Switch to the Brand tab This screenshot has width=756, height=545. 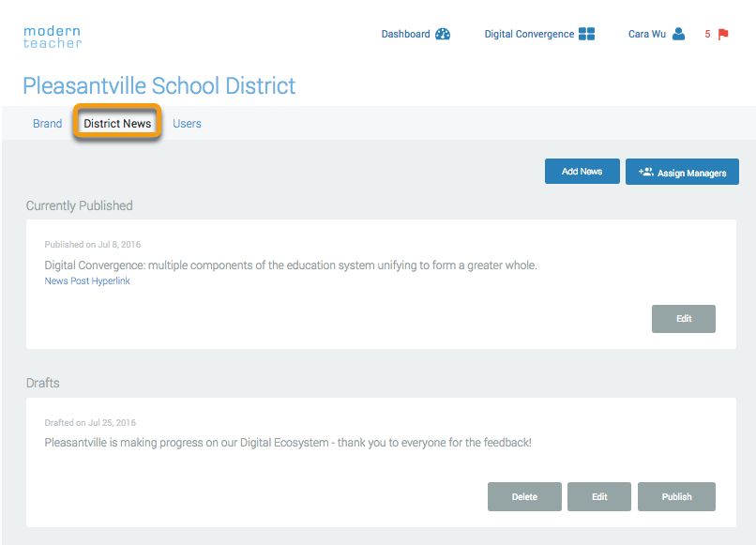pyautogui.click(x=47, y=124)
